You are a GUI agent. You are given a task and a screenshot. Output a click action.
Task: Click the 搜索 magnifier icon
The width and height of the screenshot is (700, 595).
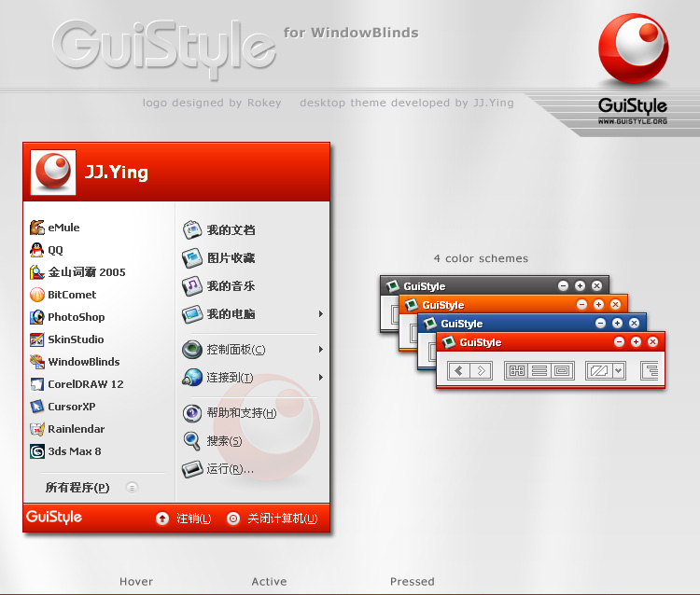tap(192, 441)
